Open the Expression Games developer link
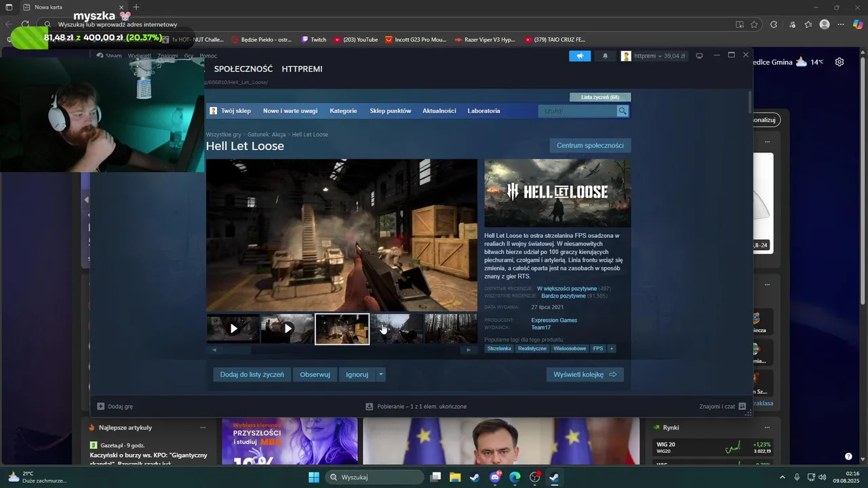 554,321
